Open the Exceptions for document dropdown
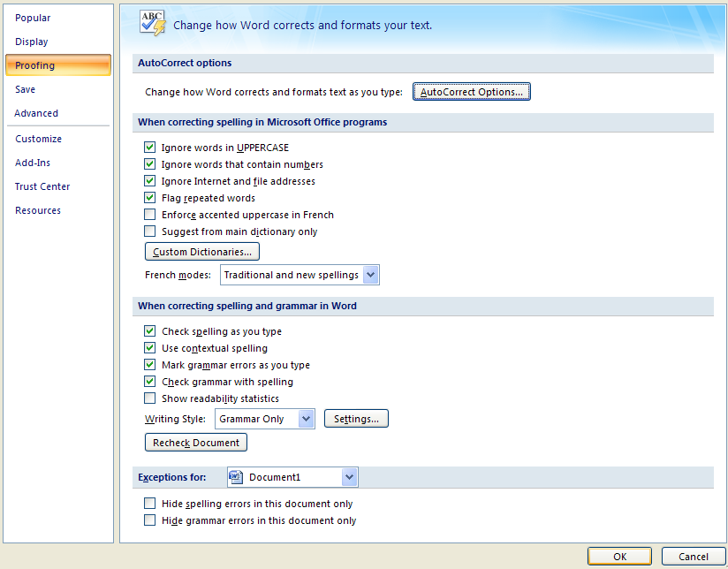The image size is (728, 569). point(292,477)
